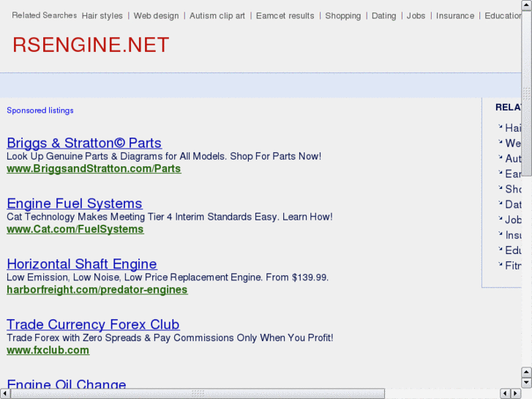The height and width of the screenshot is (399, 532).
Task: Click the vertical scrollbar down arrow at bottom
Action: (527, 383)
